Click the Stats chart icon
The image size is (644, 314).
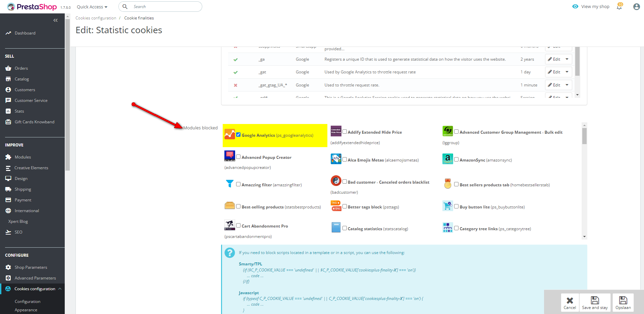8,111
